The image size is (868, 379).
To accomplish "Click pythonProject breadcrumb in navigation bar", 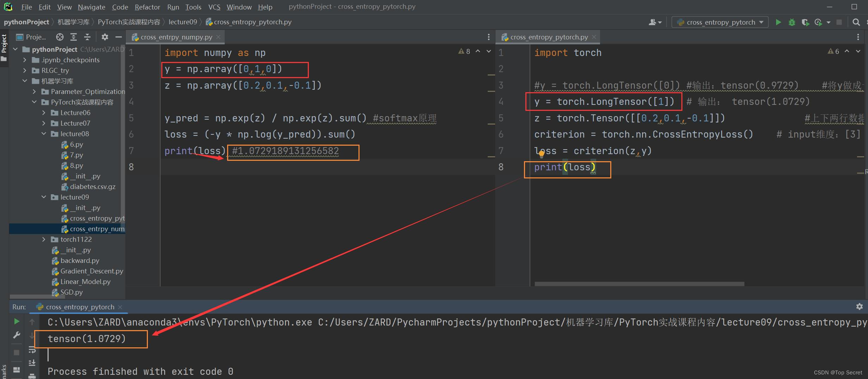I will coord(26,22).
